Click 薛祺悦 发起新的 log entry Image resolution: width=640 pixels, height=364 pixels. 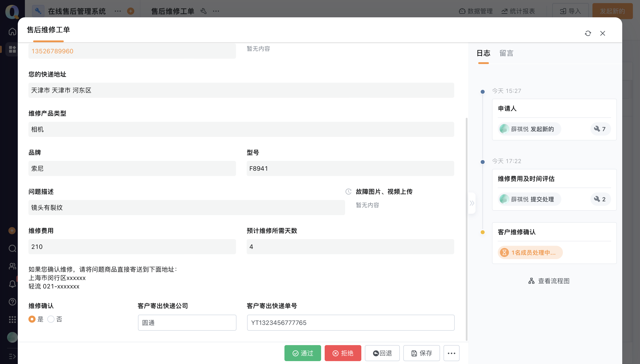click(529, 129)
